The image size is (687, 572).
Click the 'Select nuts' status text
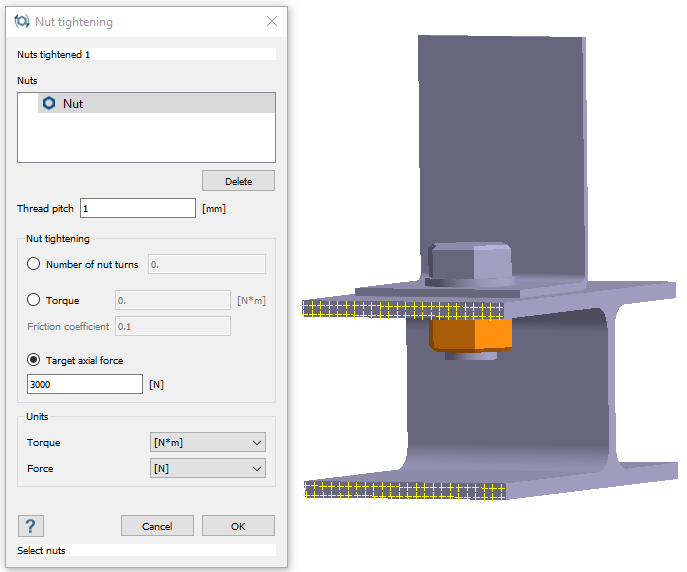coord(41,551)
